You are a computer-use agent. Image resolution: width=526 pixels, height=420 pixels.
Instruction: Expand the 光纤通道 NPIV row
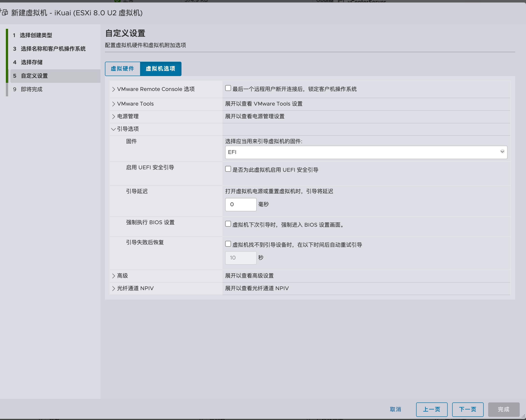(113, 289)
